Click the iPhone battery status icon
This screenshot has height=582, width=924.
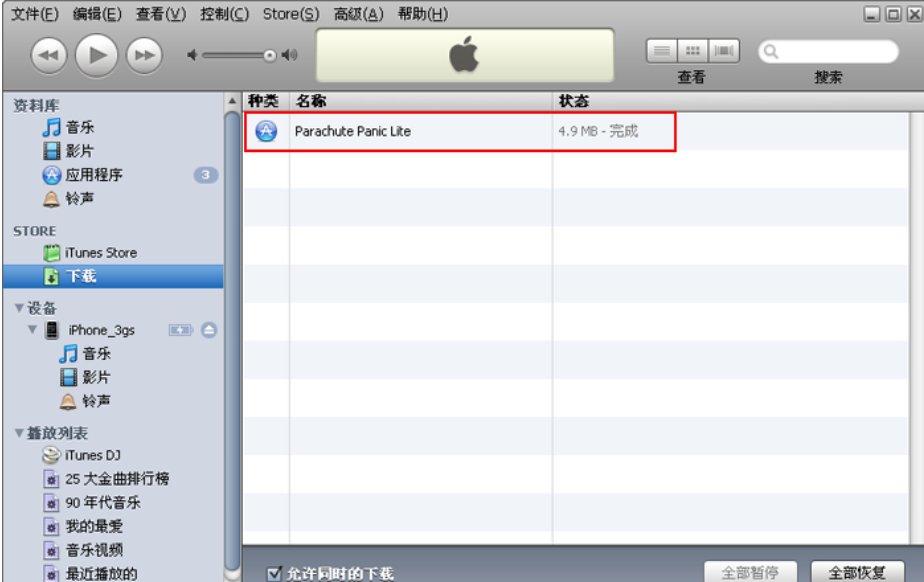(180, 330)
